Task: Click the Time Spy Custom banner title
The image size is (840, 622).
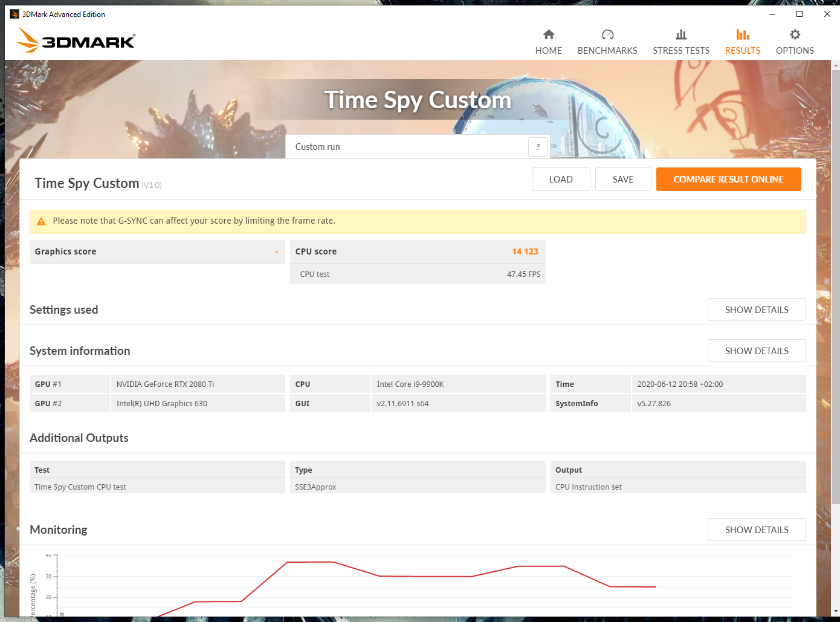Action: 418,100
